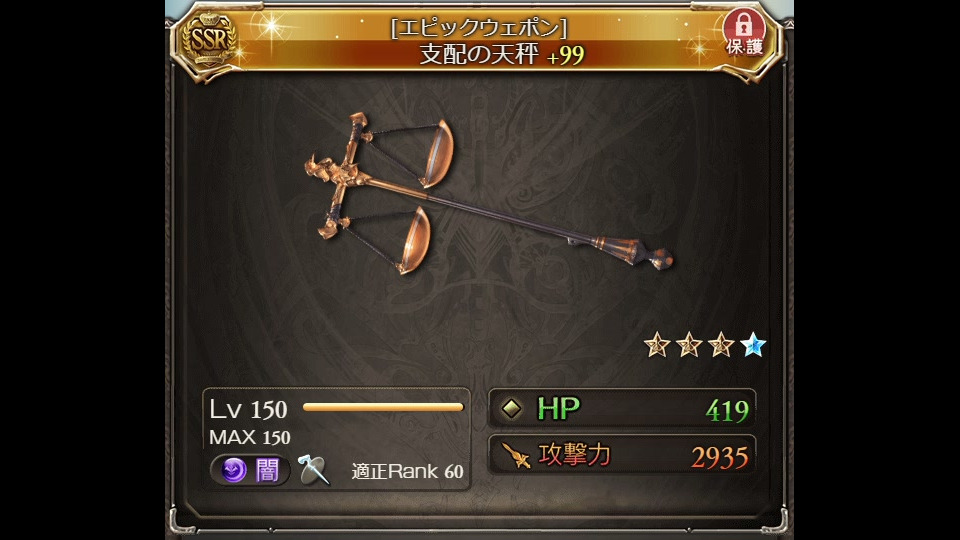The image size is (960, 540).
Task: Click the second gold uncap star
Action: (689, 345)
